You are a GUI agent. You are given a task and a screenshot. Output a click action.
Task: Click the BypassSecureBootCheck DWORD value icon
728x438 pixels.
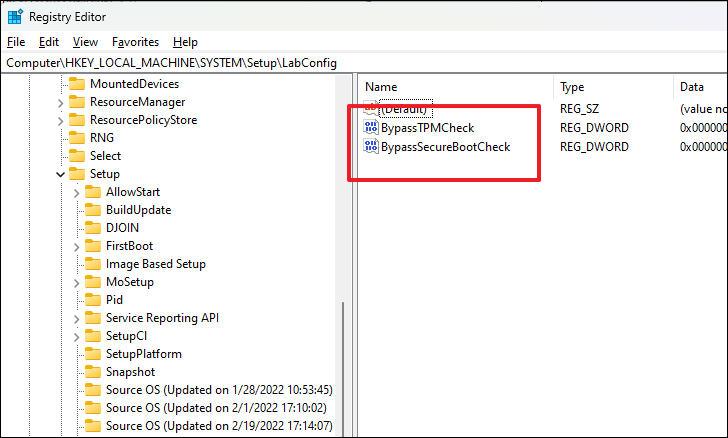pyautogui.click(x=371, y=146)
